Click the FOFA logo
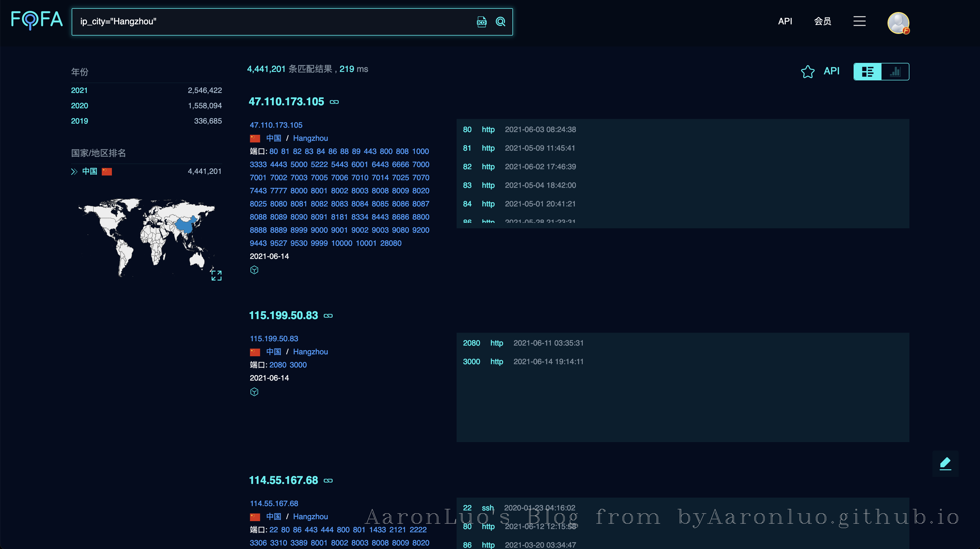The height and width of the screenshot is (549, 980). click(x=36, y=20)
